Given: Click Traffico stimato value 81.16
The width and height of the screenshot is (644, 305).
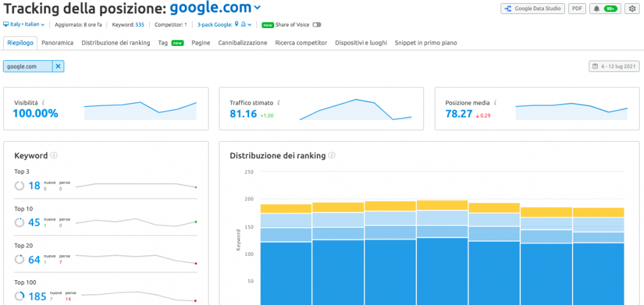Looking at the screenshot, I should pyautogui.click(x=243, y=114).
